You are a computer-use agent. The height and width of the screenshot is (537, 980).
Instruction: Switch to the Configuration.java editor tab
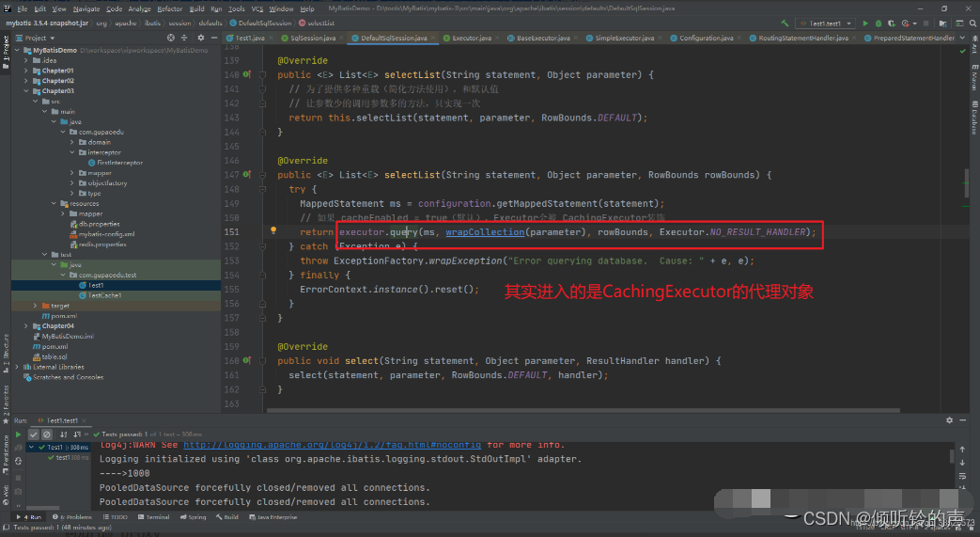(x=706, y=38)
